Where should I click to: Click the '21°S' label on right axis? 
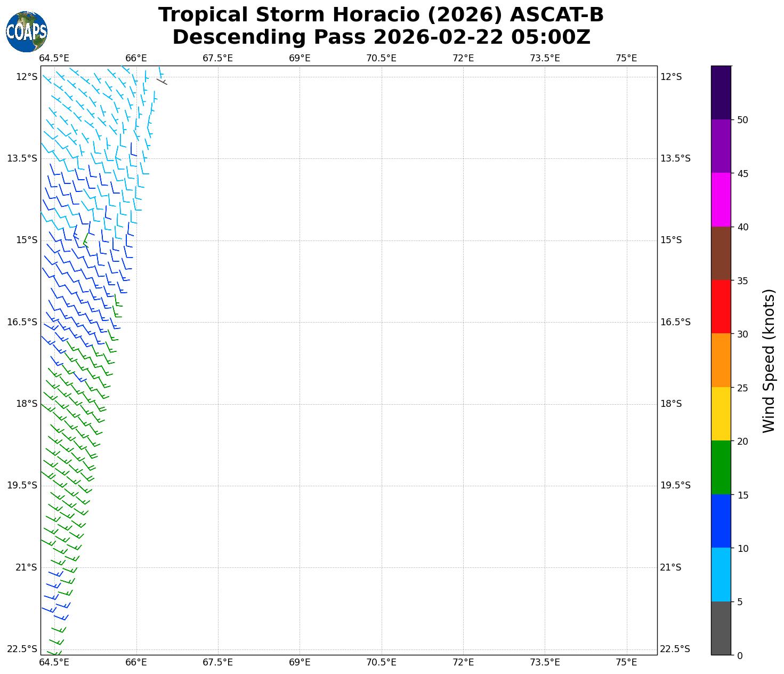click(x=670, y=567)
